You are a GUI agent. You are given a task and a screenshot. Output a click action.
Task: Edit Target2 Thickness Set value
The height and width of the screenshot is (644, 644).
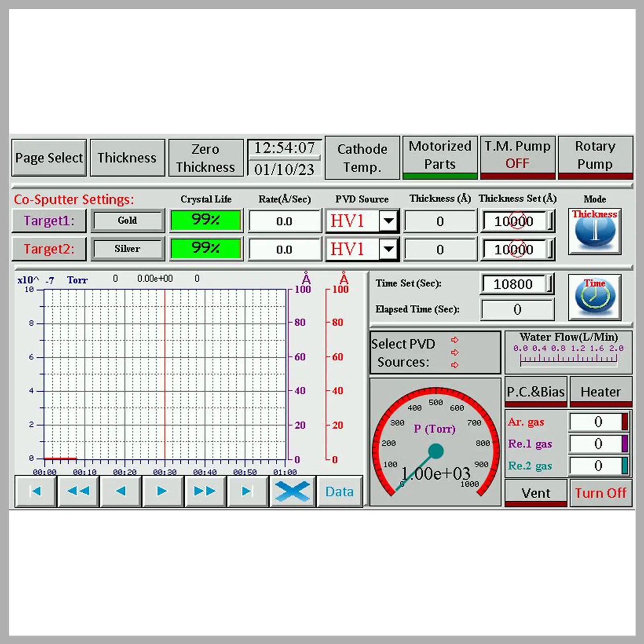click(x=518, y=249)
